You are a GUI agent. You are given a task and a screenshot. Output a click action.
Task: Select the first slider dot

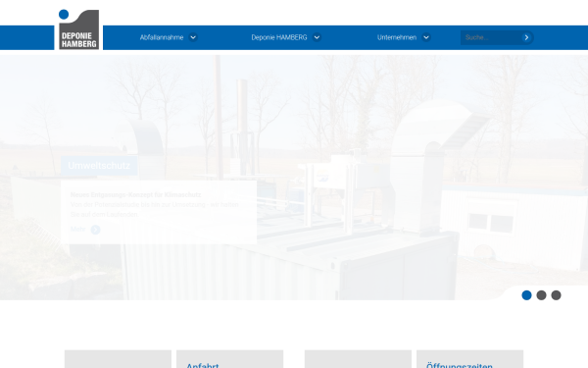(x=526, y=295)
